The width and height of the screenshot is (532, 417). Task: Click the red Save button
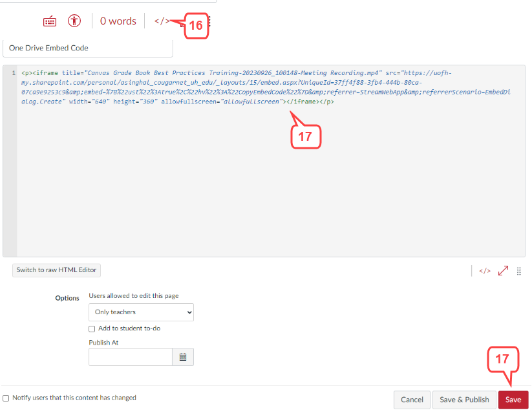pyautogui.click(x=513, y=400)
